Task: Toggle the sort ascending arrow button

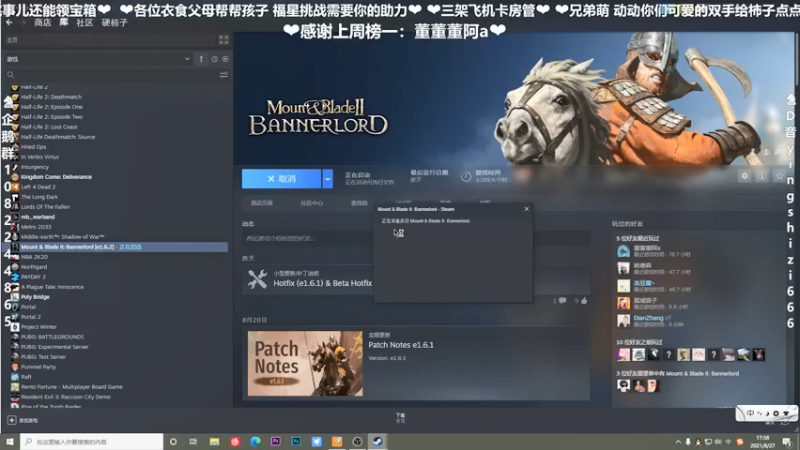Action: pyautogui.click(x=201, y=59)
